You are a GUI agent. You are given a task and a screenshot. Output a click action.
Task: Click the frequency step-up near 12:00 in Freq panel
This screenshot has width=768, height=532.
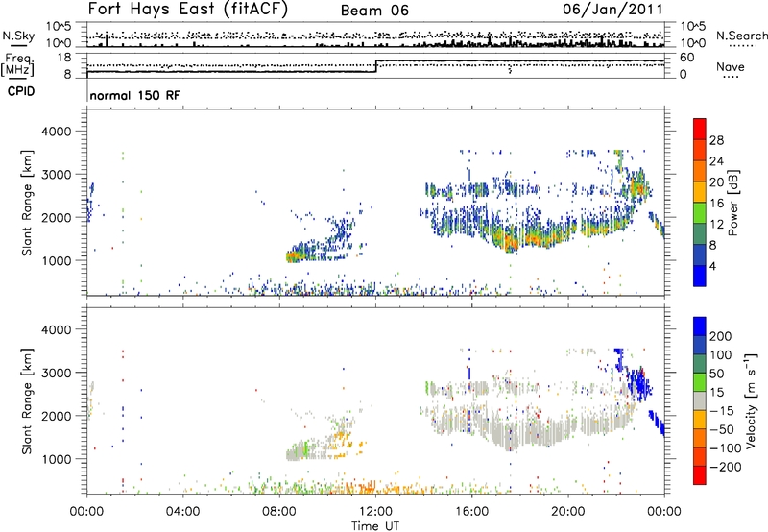[375, 66]
